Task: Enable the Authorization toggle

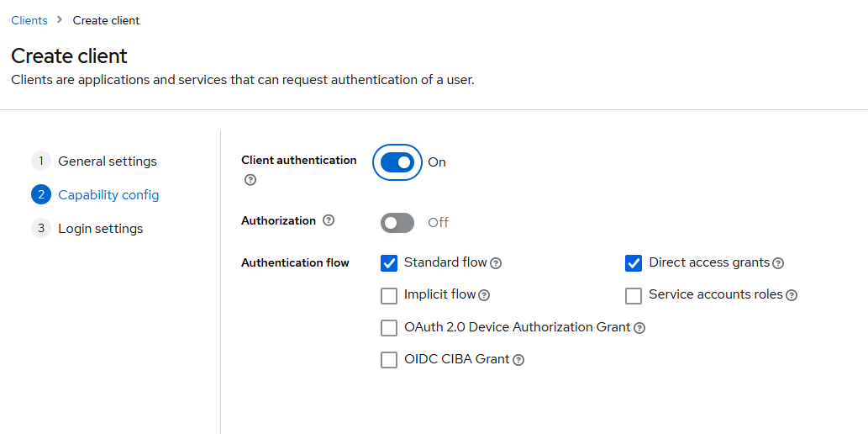Action: 397,223
